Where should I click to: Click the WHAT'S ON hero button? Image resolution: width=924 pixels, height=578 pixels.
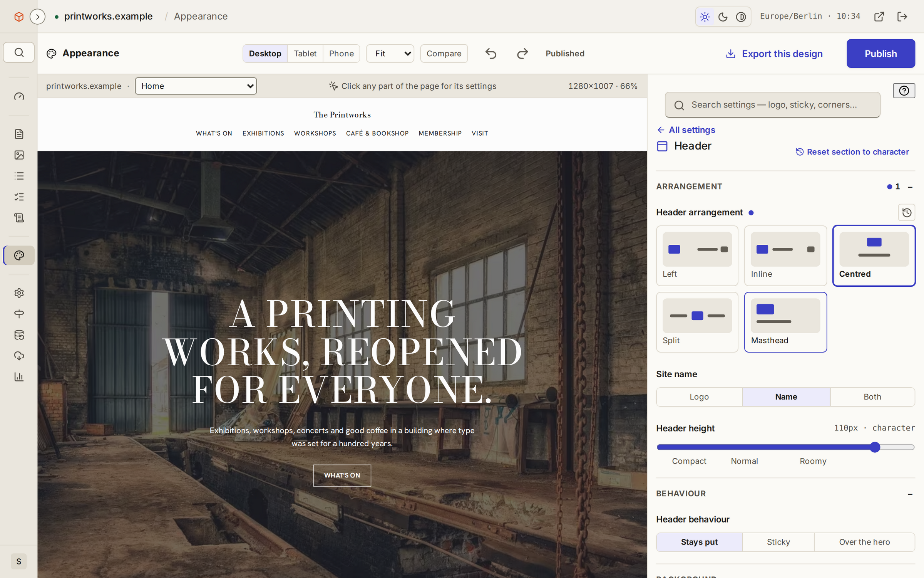342,476
